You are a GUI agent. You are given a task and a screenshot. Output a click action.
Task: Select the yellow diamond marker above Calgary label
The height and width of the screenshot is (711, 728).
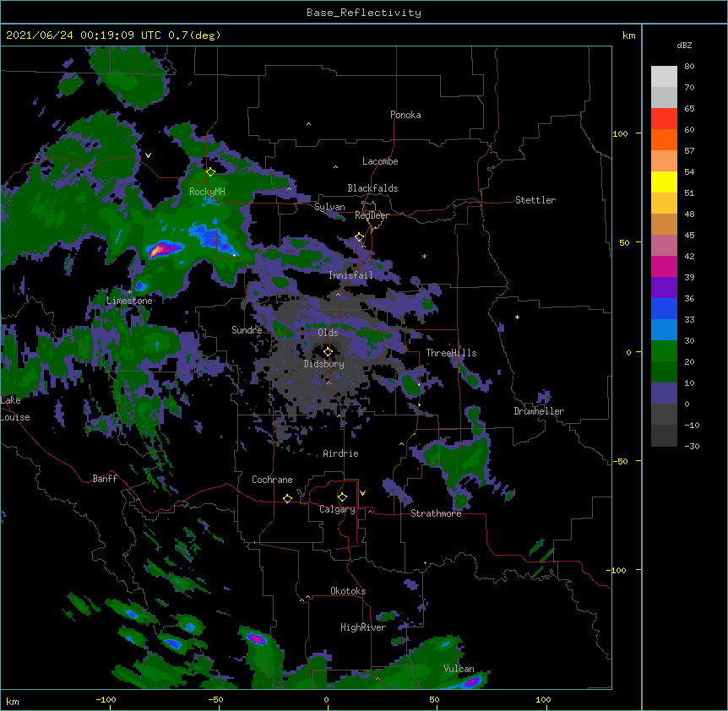pos(342,497)
